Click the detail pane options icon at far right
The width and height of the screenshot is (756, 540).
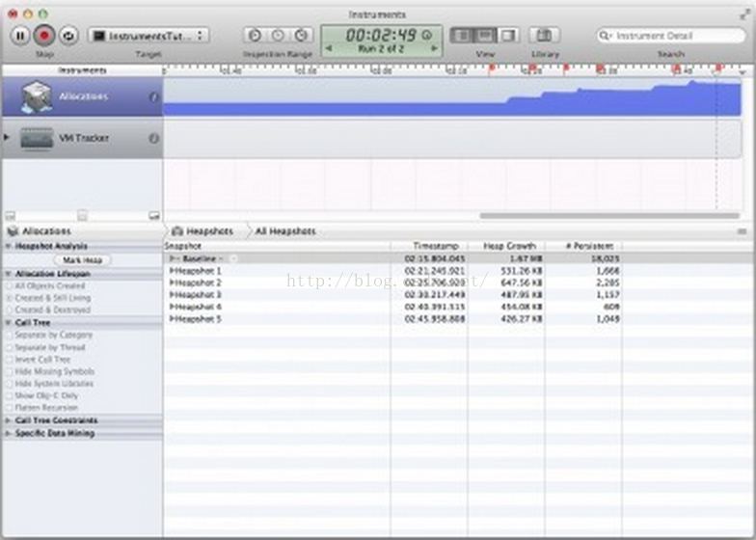click(742, 231)
